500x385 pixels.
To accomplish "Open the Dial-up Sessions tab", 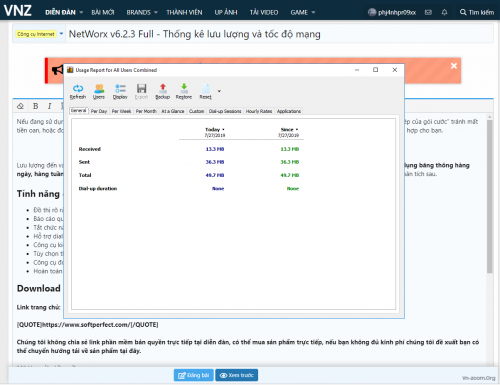I will 225,111.
